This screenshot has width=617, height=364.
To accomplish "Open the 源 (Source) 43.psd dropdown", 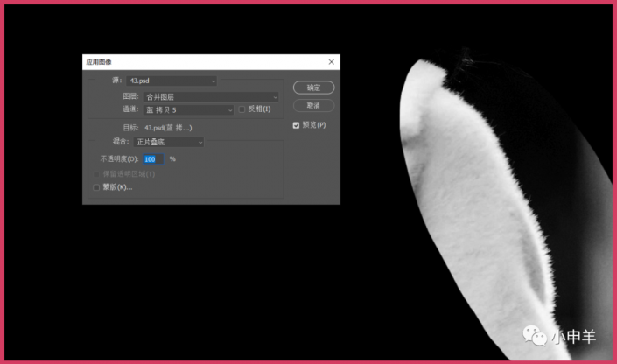I will tap(172, 80).
